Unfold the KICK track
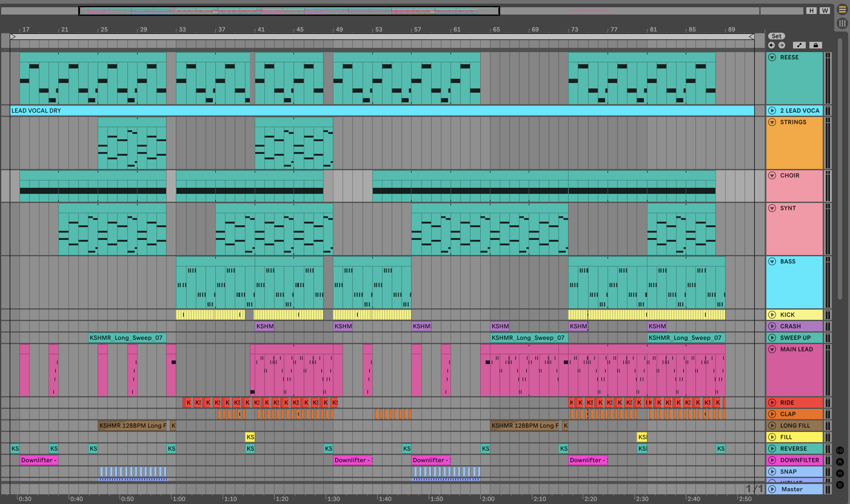This screenshot has width=850, height=504. tap(772, 315)
